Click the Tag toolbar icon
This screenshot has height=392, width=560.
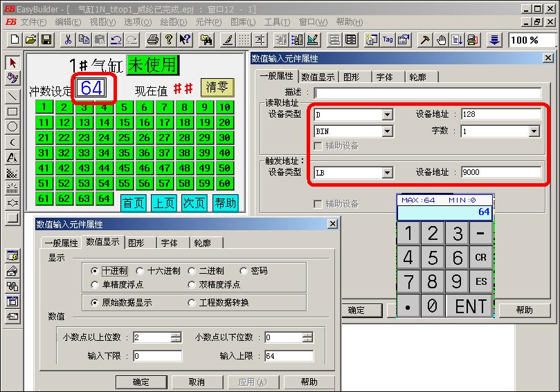point(388,39)
